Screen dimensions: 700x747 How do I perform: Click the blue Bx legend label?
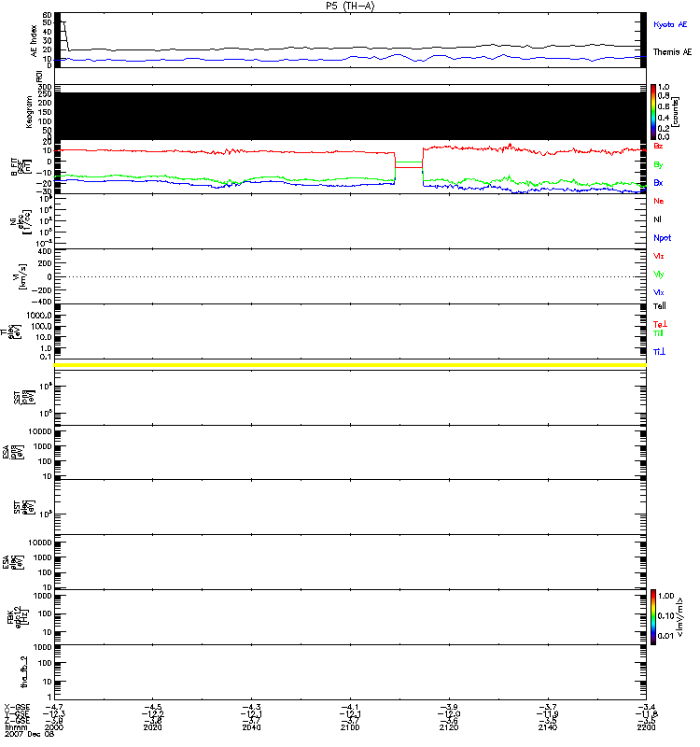pyautogui.click(x=658, y=182)
